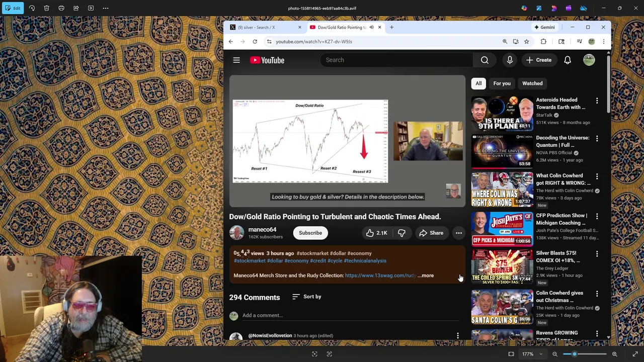
Task: Bookmark this page with star icon
Action: click(526, 42)
